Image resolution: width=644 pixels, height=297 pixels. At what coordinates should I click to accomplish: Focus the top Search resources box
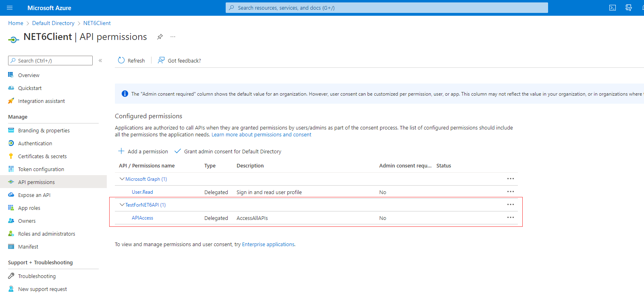pyautogui.click(x=387, y=8)
